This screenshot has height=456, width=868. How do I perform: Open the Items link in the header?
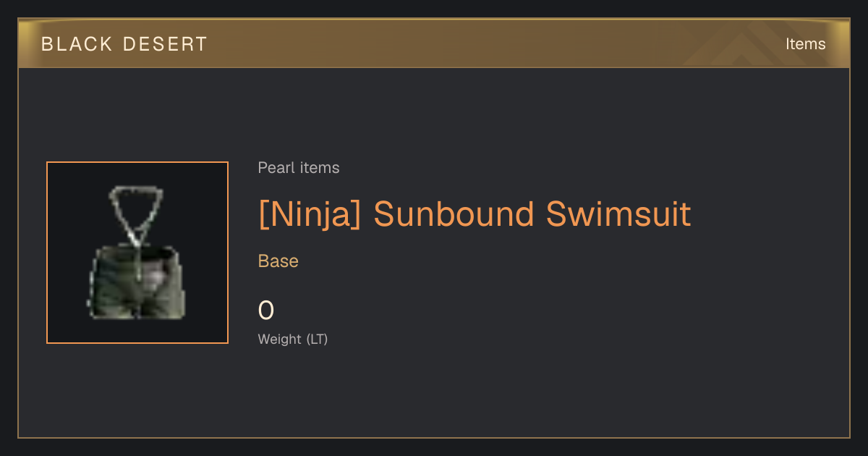tap(805, 43)
